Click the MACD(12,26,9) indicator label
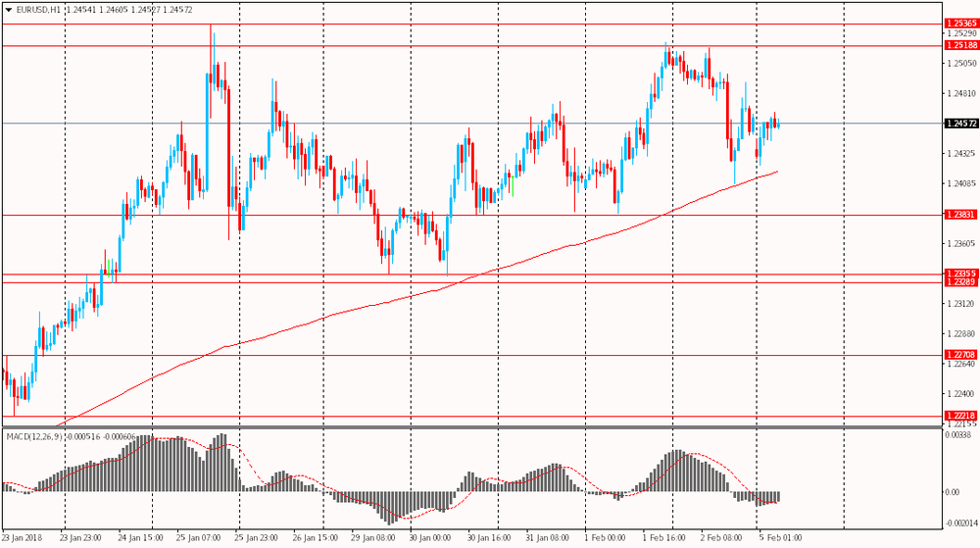Screen dimensions: 980x548 click(x=34, y=436)
